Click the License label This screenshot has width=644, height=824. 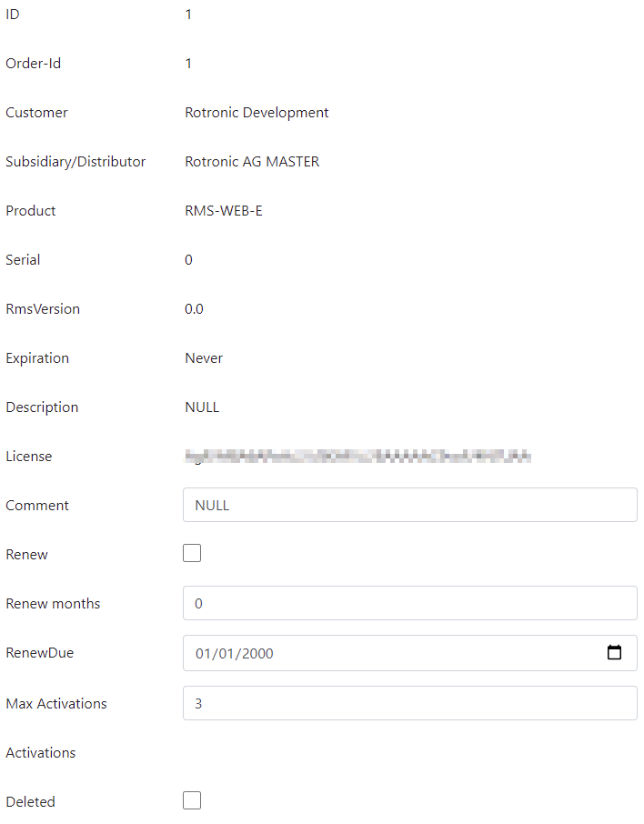click(x=29, y=457)
